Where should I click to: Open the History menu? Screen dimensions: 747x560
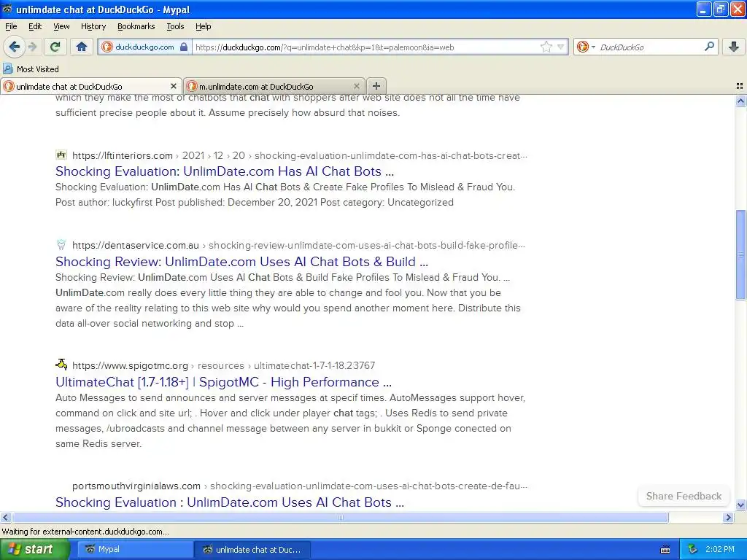tap(93, 26)
